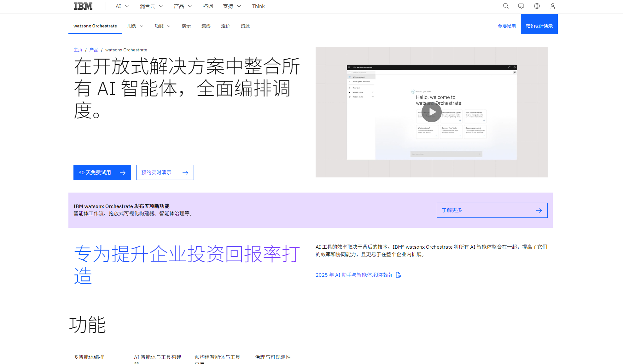This screenshot has height=364, width=623.
Task: Expand the 功能 dropdown in the subnav
Action: (x=162, y=26)
